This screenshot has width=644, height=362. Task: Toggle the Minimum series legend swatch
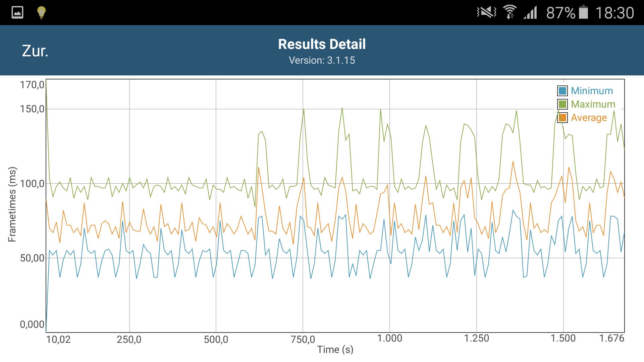point(562,91)
